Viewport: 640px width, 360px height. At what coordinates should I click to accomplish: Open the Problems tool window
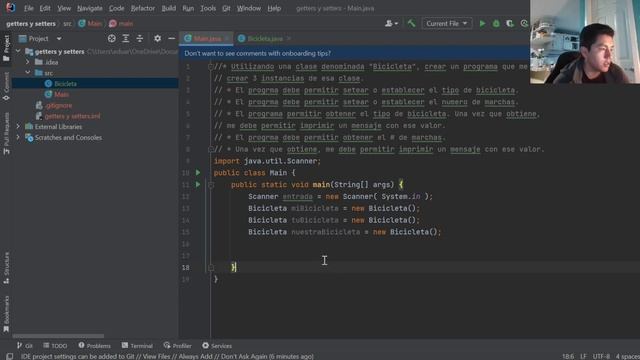[x=94, y=346]
